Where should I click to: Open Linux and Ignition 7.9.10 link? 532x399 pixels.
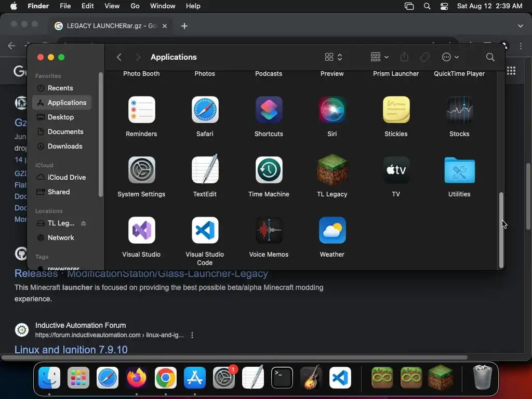coord(71,350)
